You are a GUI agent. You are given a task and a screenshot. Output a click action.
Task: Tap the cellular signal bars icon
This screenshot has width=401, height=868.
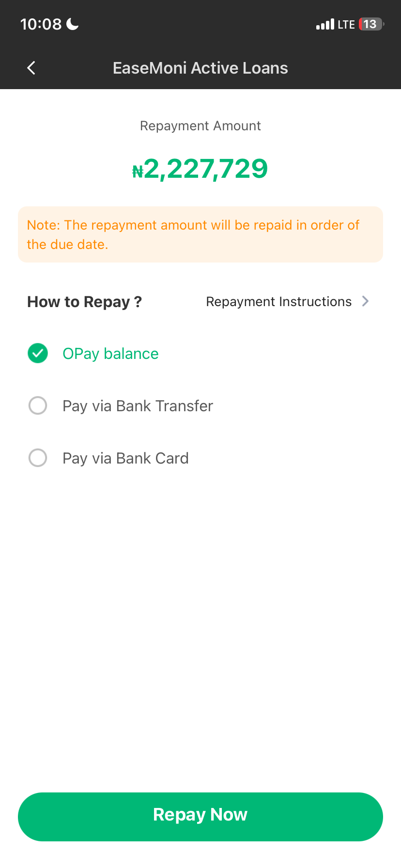(x=325, y=24)
